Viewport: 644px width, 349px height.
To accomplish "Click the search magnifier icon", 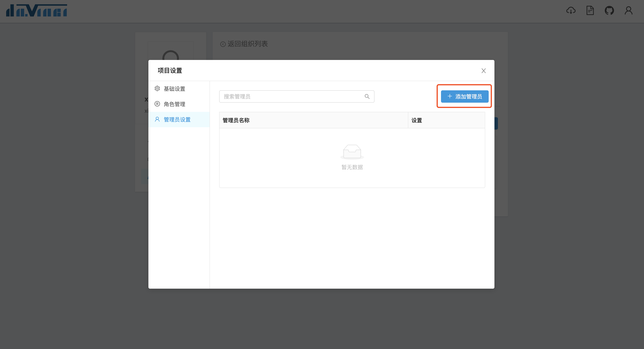I will (367, 96).
